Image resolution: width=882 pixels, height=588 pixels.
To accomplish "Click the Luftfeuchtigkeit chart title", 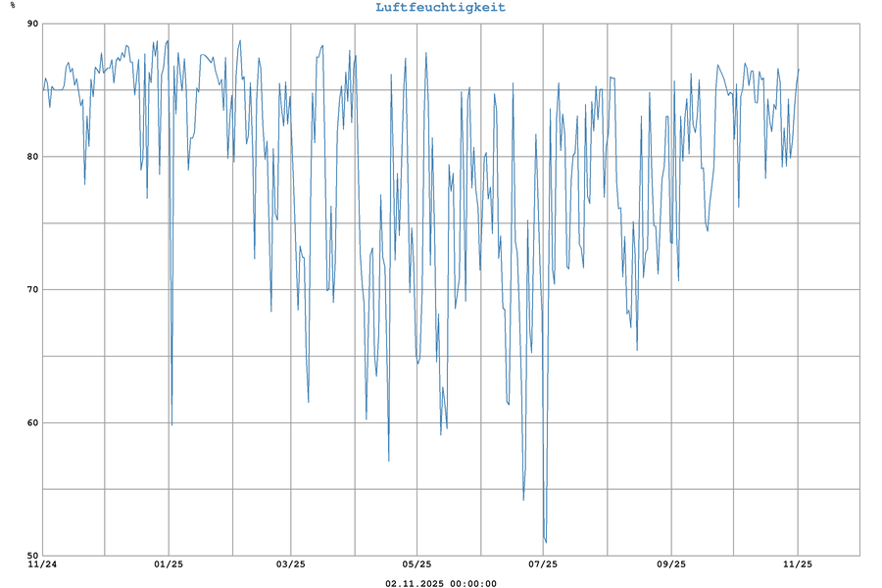I will [x=440, y=8].
